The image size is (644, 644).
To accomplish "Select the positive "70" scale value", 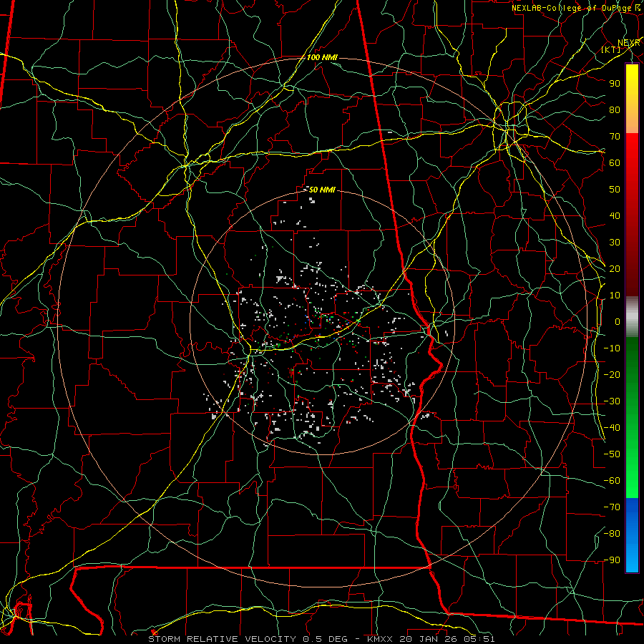I will 615,137.
